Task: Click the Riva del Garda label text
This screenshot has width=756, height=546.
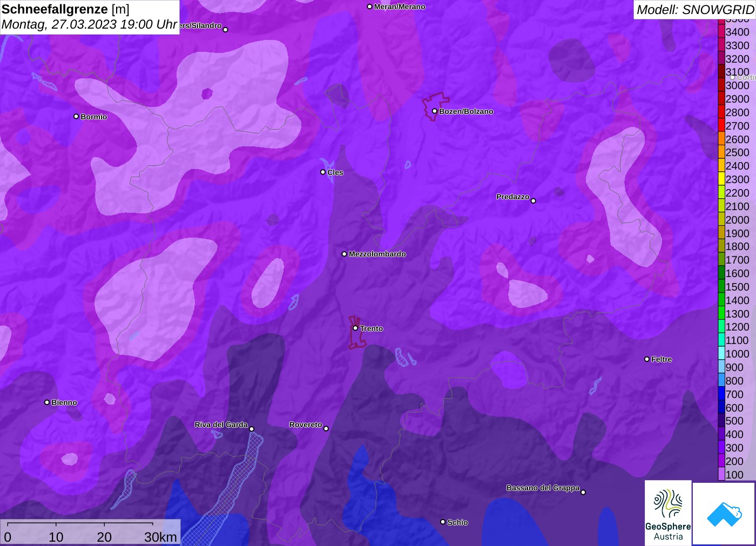Action: [221, 424]
